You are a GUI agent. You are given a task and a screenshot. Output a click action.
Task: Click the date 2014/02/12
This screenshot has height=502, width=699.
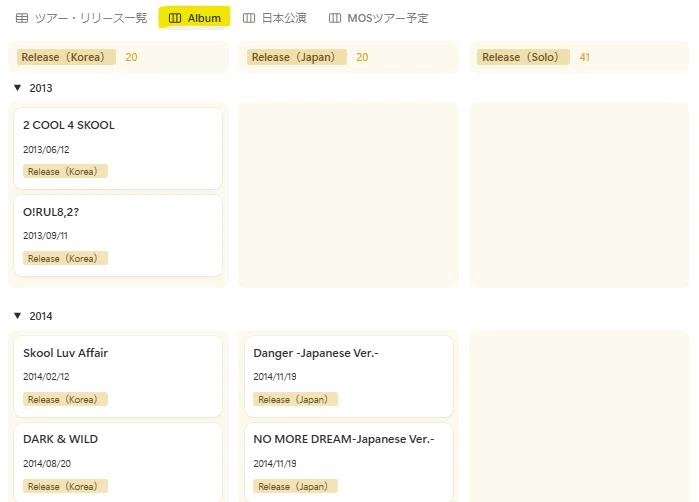(x=46, y=377)
